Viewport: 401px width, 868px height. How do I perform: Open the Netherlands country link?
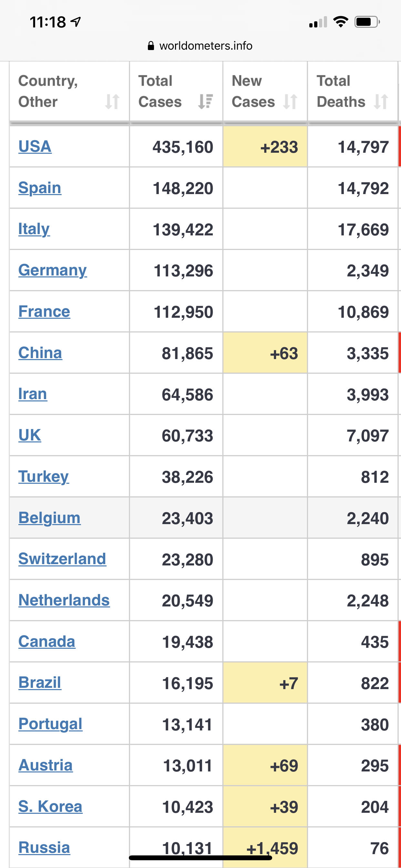click(x=64, y=600)
